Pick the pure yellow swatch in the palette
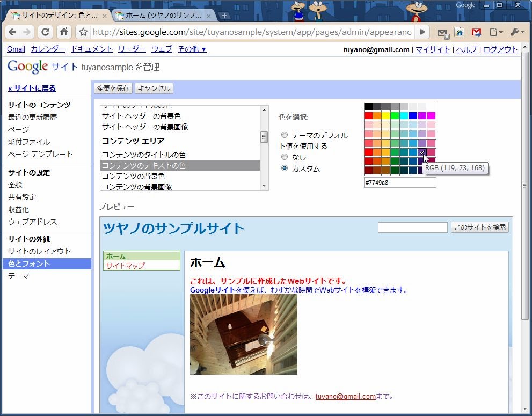This screenshot has width=532, height=416. pyautogui.click(x=386, y=115)
